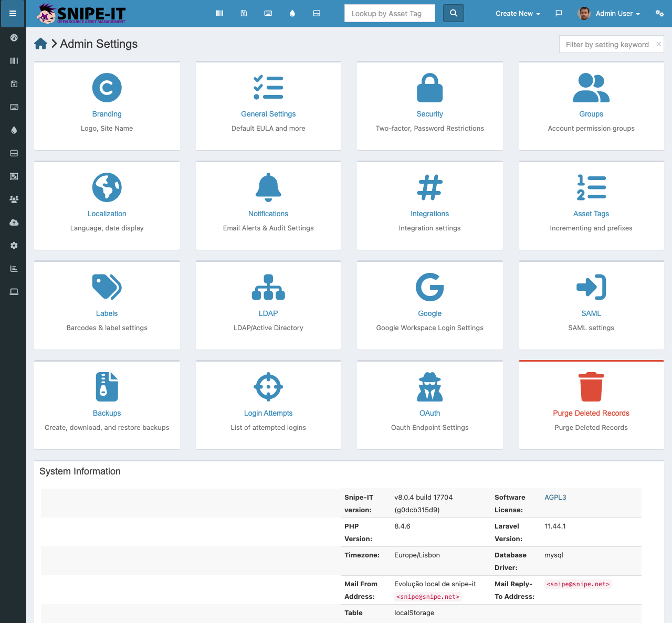Viewport: 672px width, 623px height.
Task: Open Consumables droplet icon in sidebar
Action: 14,130
